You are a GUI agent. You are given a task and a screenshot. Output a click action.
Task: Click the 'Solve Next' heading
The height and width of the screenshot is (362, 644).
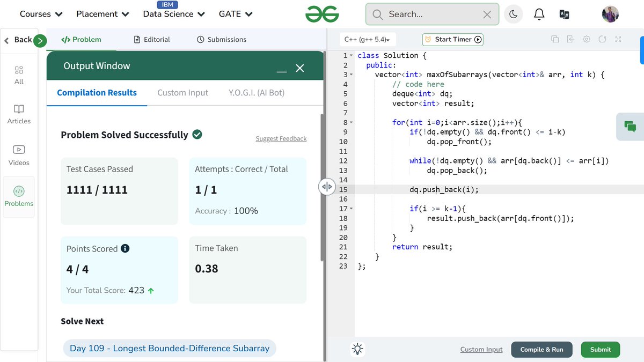pyautogui.click(x=82, y=321)
